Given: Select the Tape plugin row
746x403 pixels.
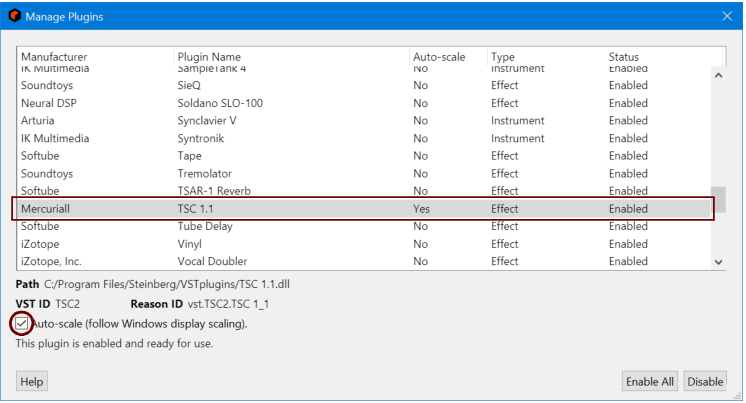Looking at the screenshot, I should [364, 156].
